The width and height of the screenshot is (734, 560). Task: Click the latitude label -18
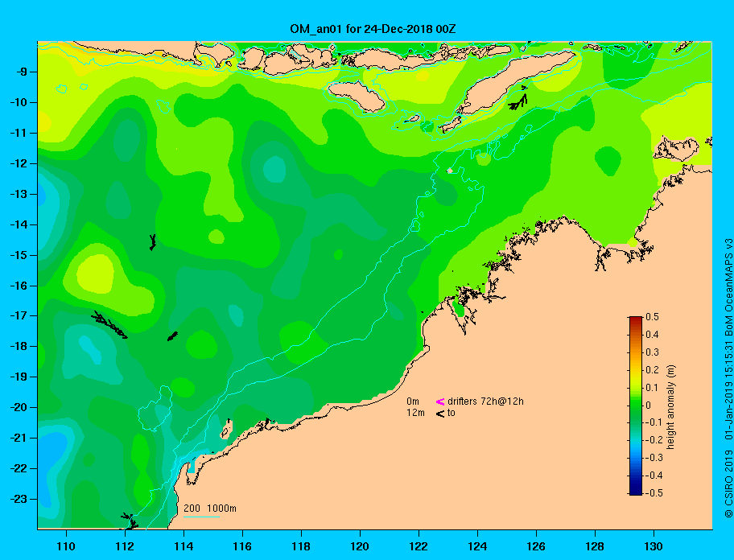point(19,347)
